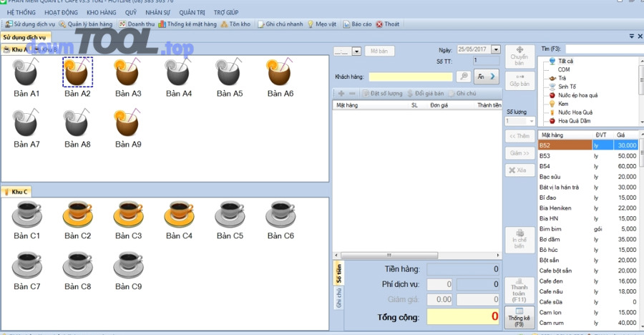Select the coconut icon for Bàn A2
The image size is (644, 335).
(x=77, y=72)
